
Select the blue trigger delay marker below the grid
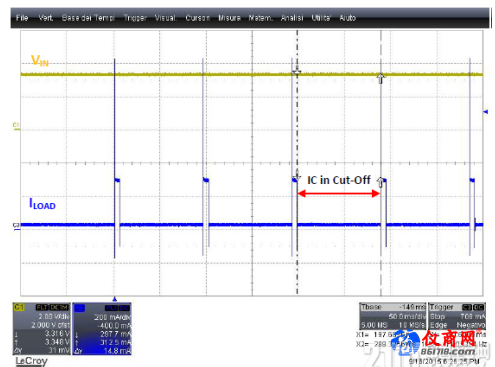[115, 299]
